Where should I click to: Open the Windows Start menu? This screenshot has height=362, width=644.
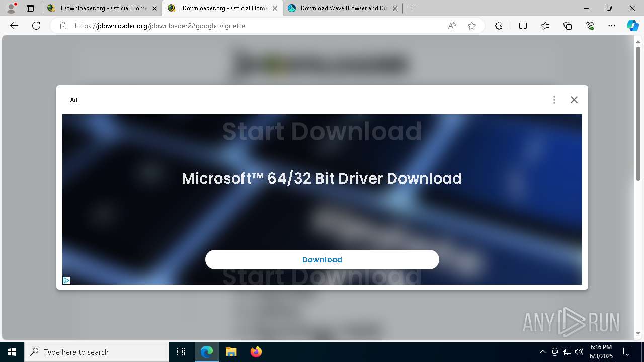pyautogui.click(x=12, y=352)
